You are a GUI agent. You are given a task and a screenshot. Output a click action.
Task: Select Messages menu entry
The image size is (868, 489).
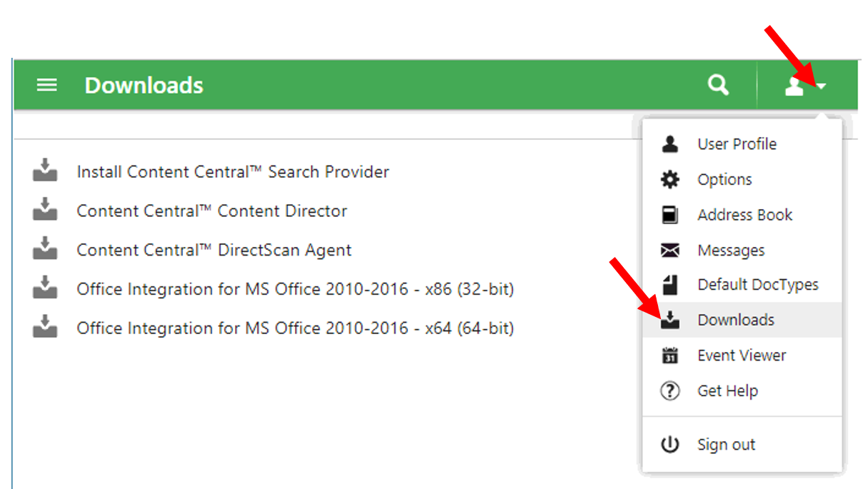click(x=742, y=251)
